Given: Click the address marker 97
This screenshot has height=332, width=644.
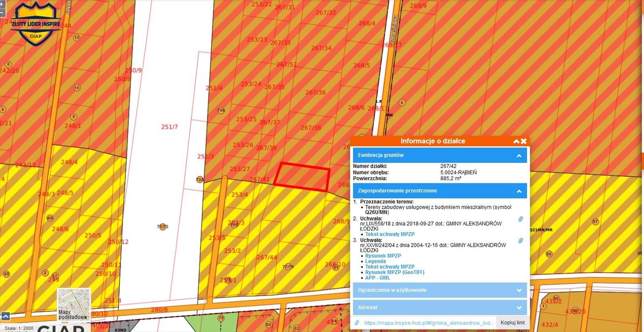Looking at the screenshot, I should coord(596,222).
